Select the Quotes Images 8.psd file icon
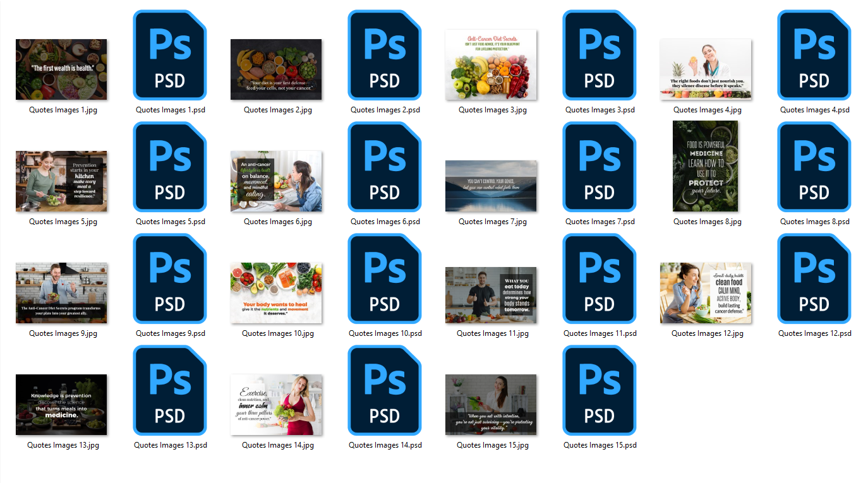868x483 pixels. [x=814, y=167]
